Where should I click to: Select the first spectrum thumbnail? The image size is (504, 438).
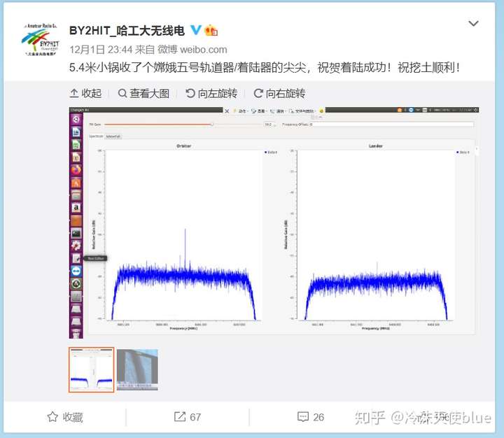[92, 370]
